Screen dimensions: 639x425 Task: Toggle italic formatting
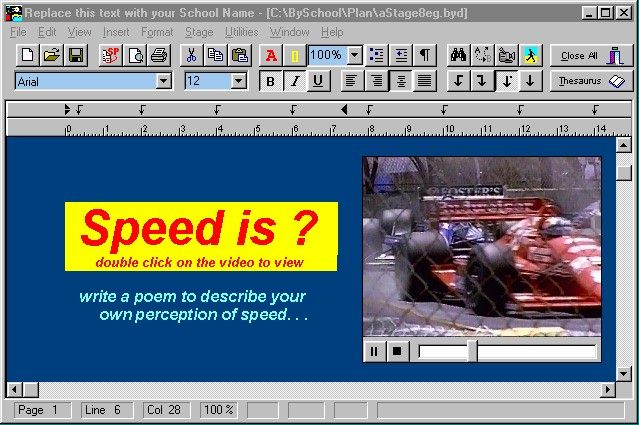pyautogui.click(x=295, y=81)
